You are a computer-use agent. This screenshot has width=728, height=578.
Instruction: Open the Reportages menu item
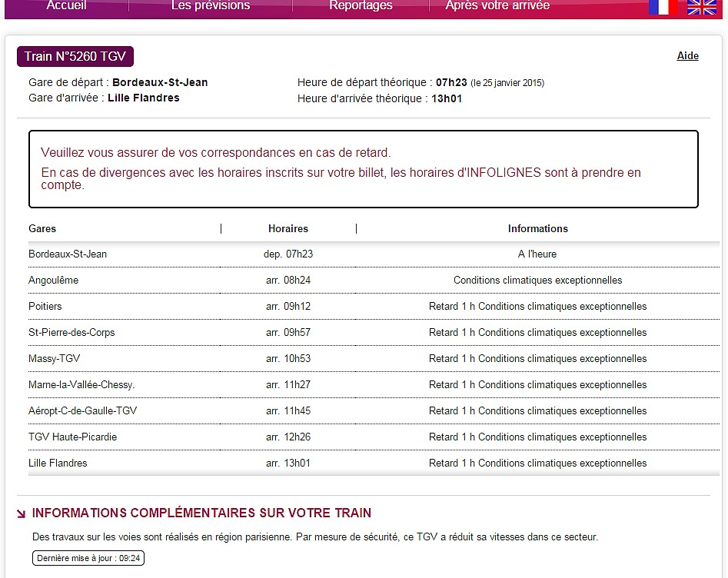tap(361, 5)
